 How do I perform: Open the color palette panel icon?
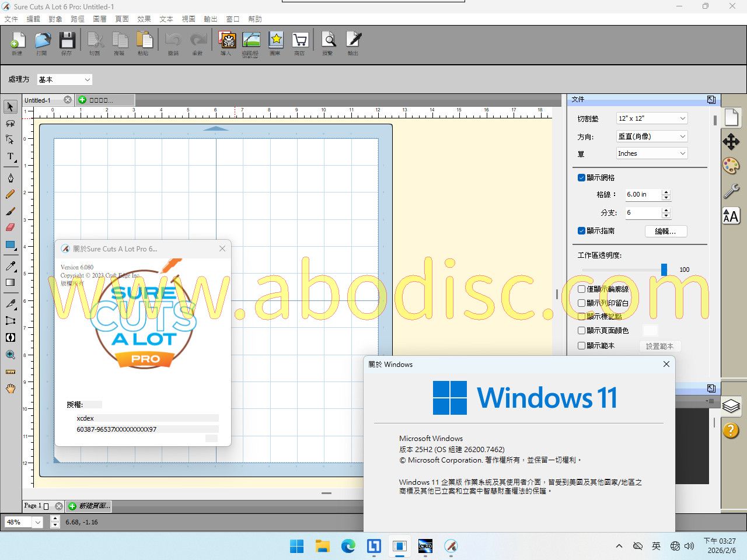click(731, 166)
